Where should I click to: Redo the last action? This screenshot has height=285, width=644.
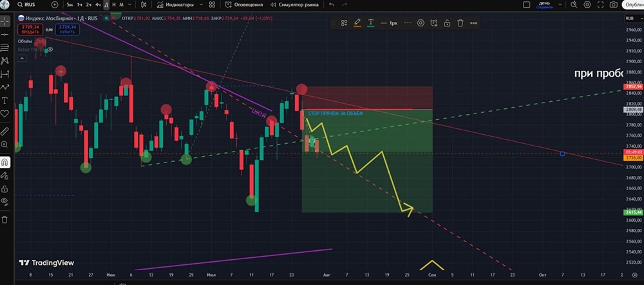[x=344, y=5]
